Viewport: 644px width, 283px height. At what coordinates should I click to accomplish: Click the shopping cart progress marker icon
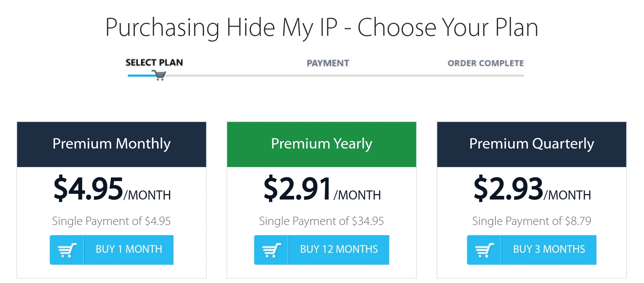(160, 75)
